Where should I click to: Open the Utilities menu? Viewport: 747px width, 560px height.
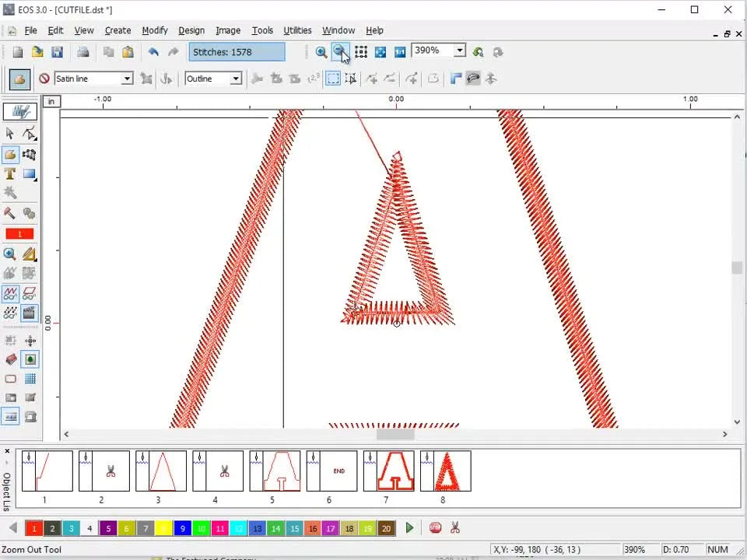(x=297, y=30)
